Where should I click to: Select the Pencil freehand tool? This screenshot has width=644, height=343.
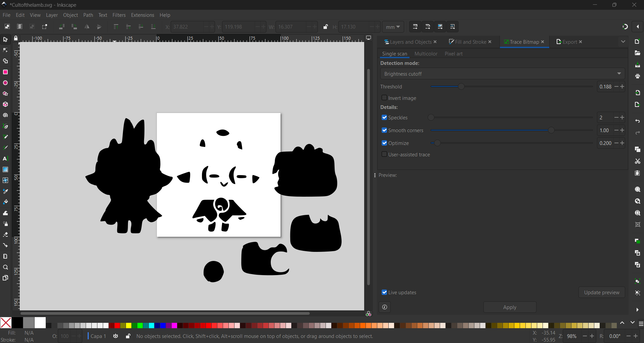point(5,137)
